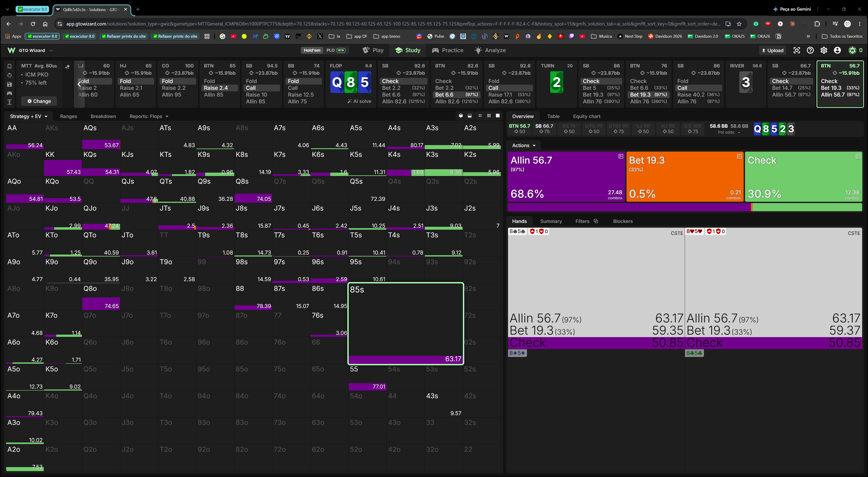Click the copy icon next to Filters
Screen dimensions: 868x477
(x=596, y=221)
